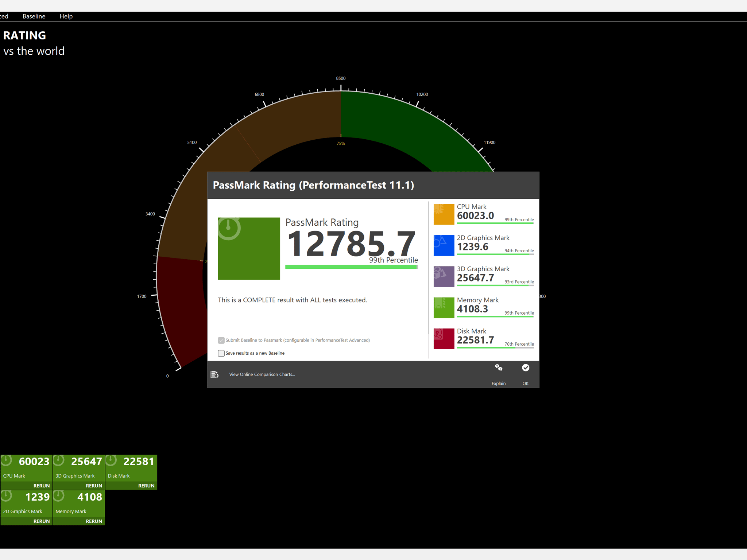The height and width of the screenshot is (560, 747).
Task: Select the Memory Mark 4108.3 score
Action: pos(472,309)
